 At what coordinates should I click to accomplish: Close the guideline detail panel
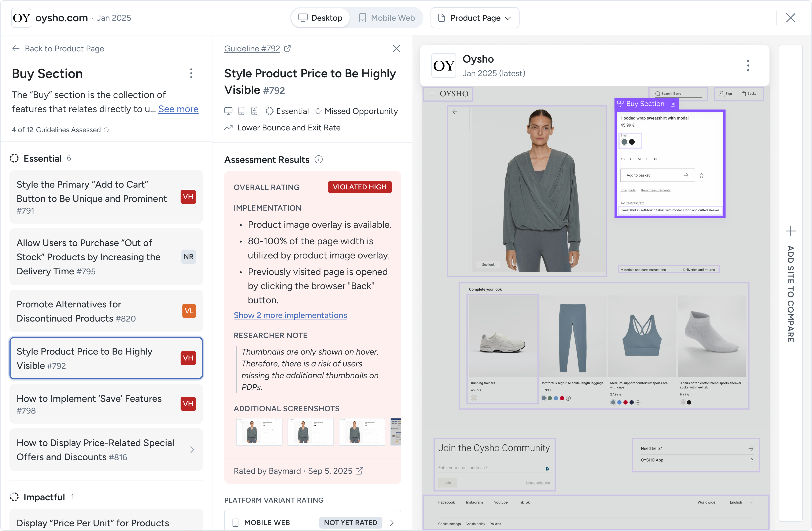point(396,48)
